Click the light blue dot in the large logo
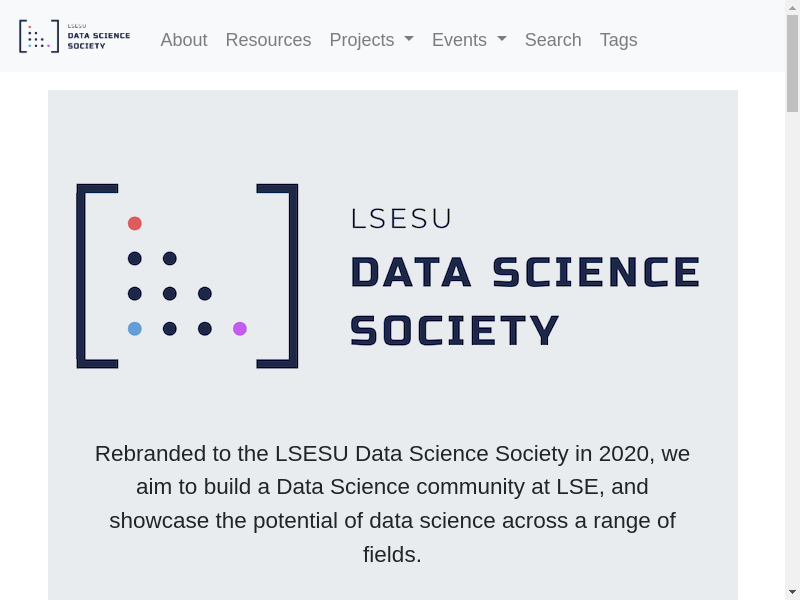The width and height of the screenshot is (800, 600). click(x=135, y=328)
